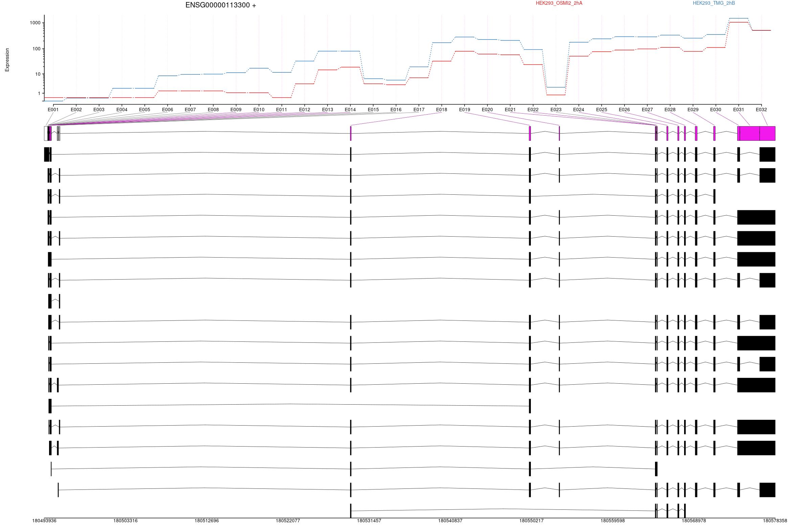The image size is (812, 527).
Task: Click exon label E008
Action: (x=213, y=110)
